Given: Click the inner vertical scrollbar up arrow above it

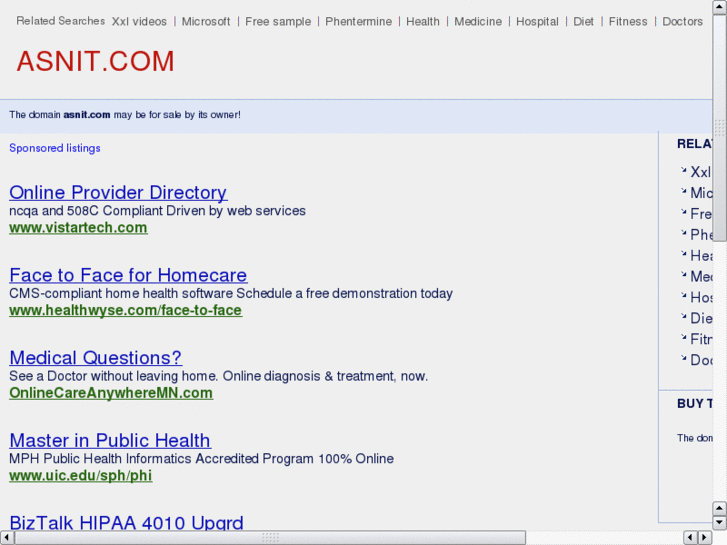Looking at the screenshot, I should click(x=720, y=509).
